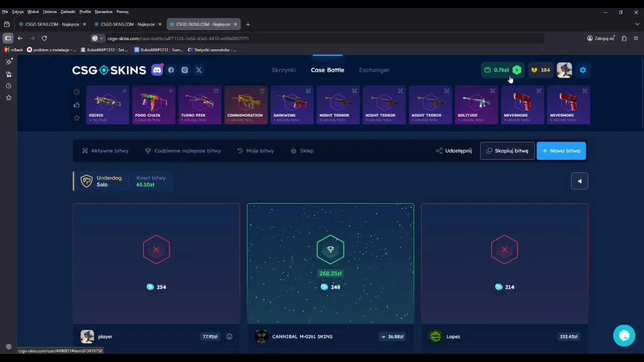Open the OSIRIS drop card
The image size is (644, 362).
point(108,105)
